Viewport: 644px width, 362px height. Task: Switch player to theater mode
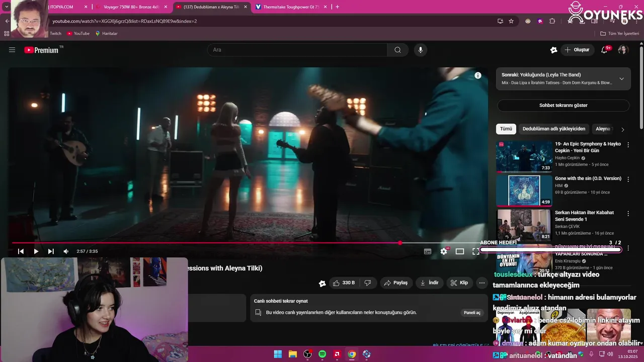click(460, 251)
